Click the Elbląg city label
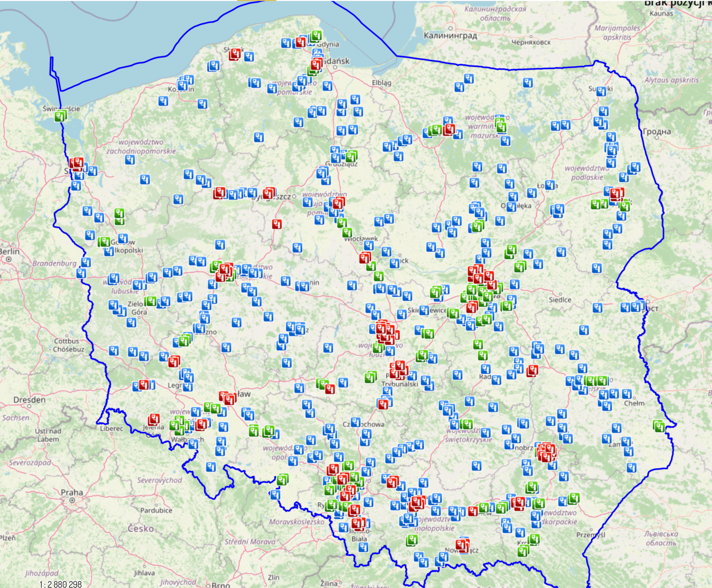712x588 pixels. pyautogui.click(x=382, y=83)
